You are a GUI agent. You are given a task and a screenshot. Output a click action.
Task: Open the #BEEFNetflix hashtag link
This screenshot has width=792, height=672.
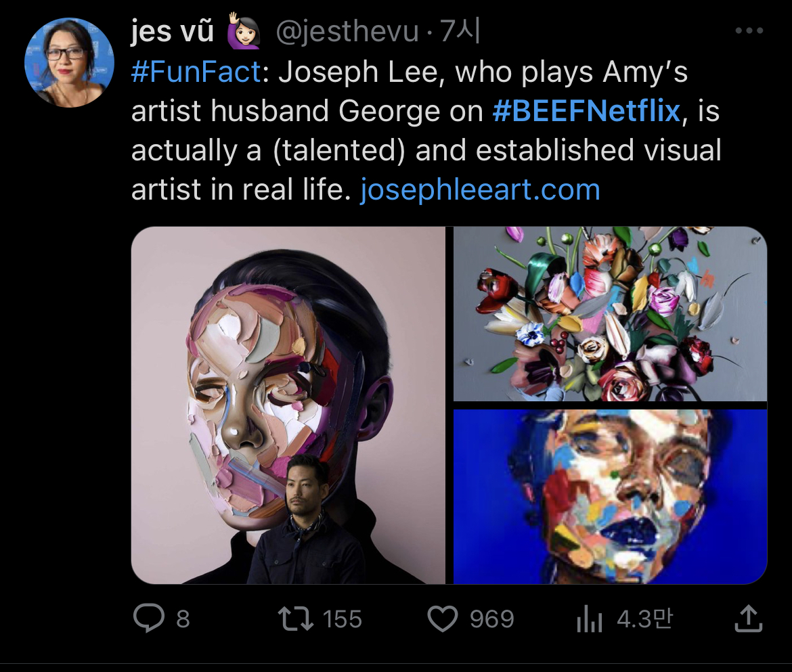pos(586,111)
